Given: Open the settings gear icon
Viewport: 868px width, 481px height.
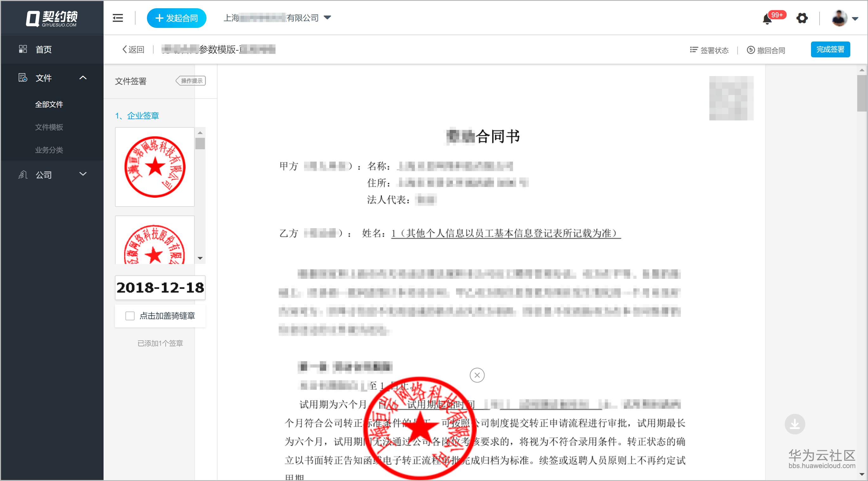Looking at the screenshot, I should 802,18.
